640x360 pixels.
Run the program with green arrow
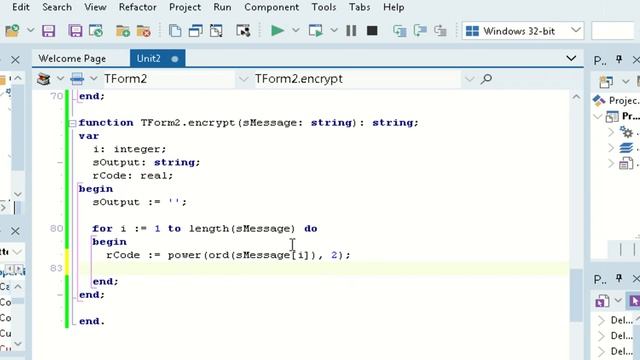click(278, 31)
